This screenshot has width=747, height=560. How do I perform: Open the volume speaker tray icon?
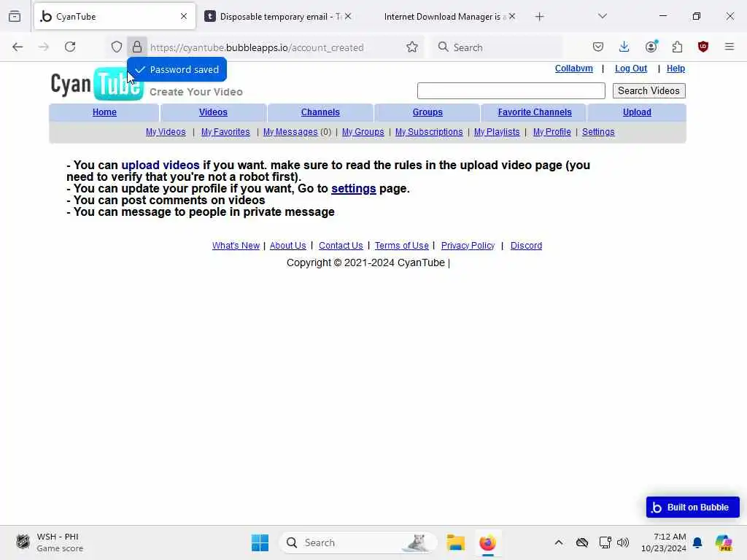pyautogui.click(x=623, y=542)
